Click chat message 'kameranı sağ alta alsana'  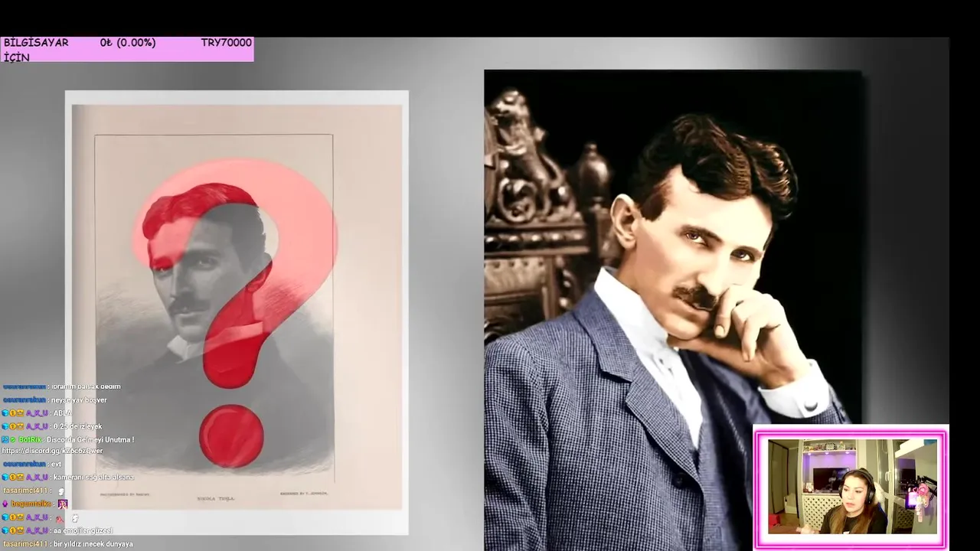click(93, 478)
